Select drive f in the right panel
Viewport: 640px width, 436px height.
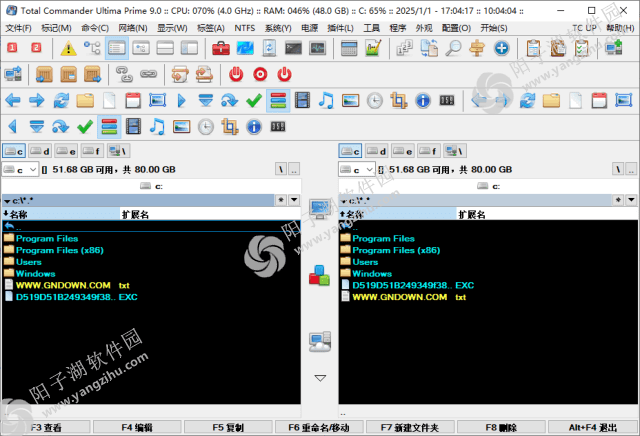click(x=429, y=151)
